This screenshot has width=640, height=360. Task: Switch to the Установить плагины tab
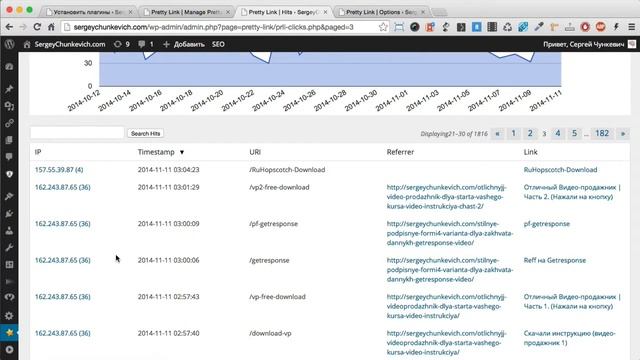(x=89, y=12)
